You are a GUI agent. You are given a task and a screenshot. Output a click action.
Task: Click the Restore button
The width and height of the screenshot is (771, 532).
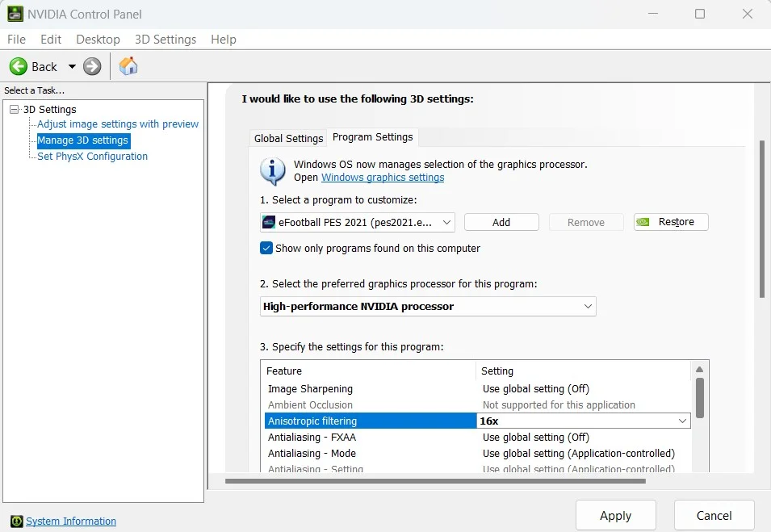click(x=671, y=222)
